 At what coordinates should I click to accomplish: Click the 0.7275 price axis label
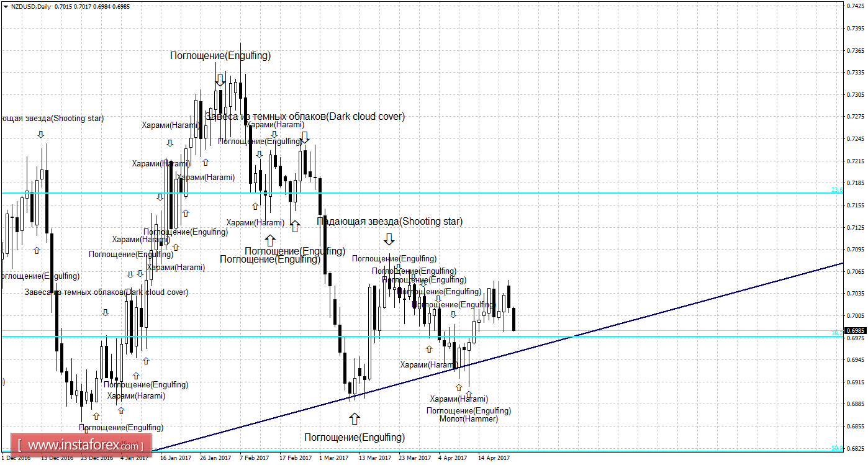[855, 117]
